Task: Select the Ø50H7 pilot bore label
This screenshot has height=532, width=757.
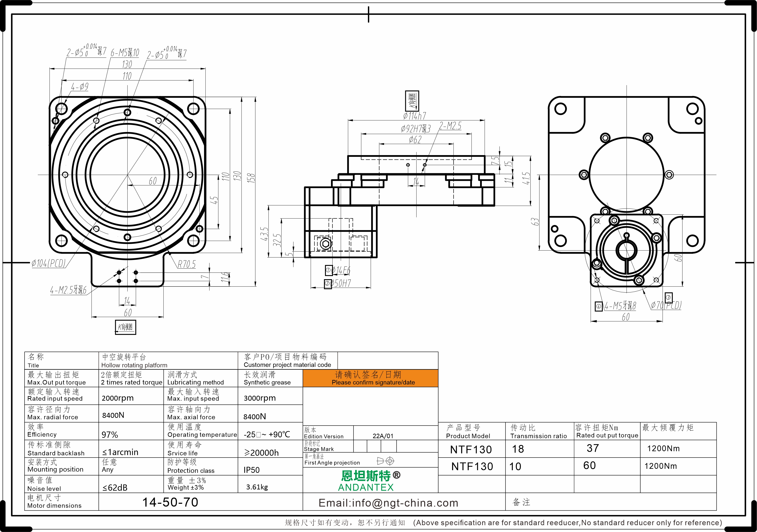Action: [341, 283]
